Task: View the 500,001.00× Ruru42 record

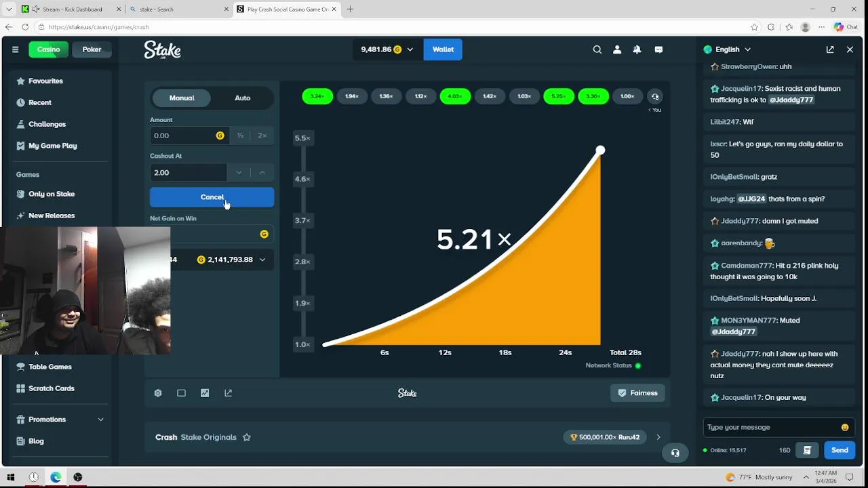Action: 606,437
